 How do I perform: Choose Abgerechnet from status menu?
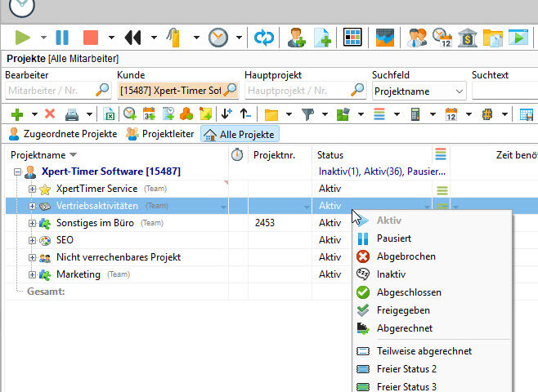(433, 328)
